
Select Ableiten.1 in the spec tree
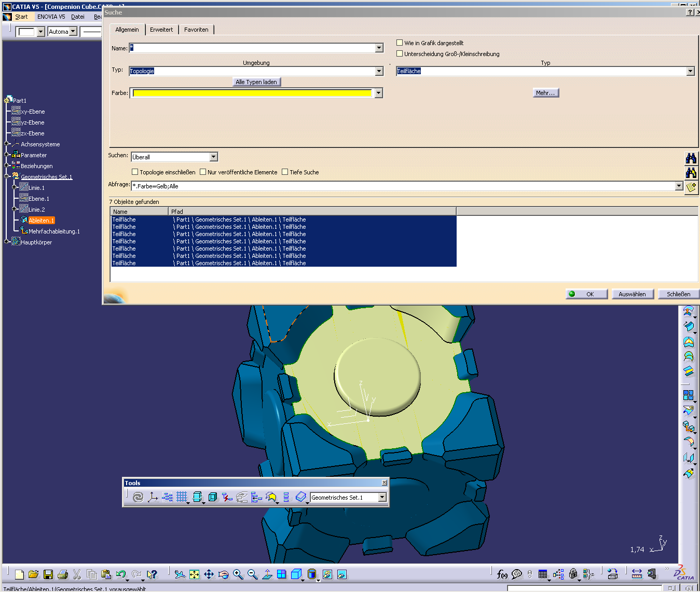tap(41, 221)
